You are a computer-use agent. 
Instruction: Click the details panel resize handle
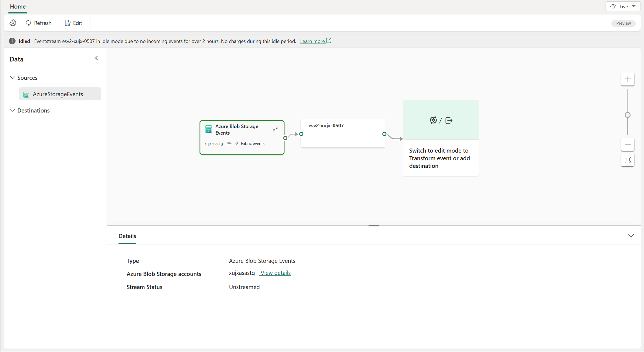(374, 226)
